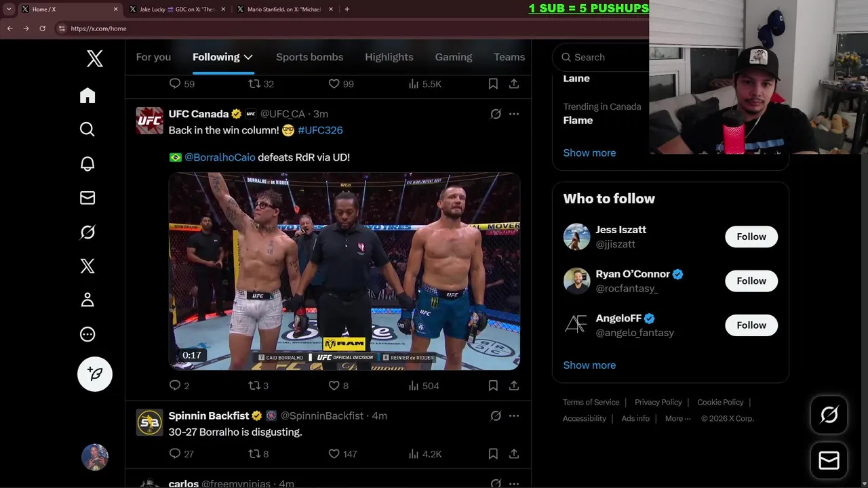Open UFC Canada profile avatar
The image size is (868, 488).
(x=149, y=121)
